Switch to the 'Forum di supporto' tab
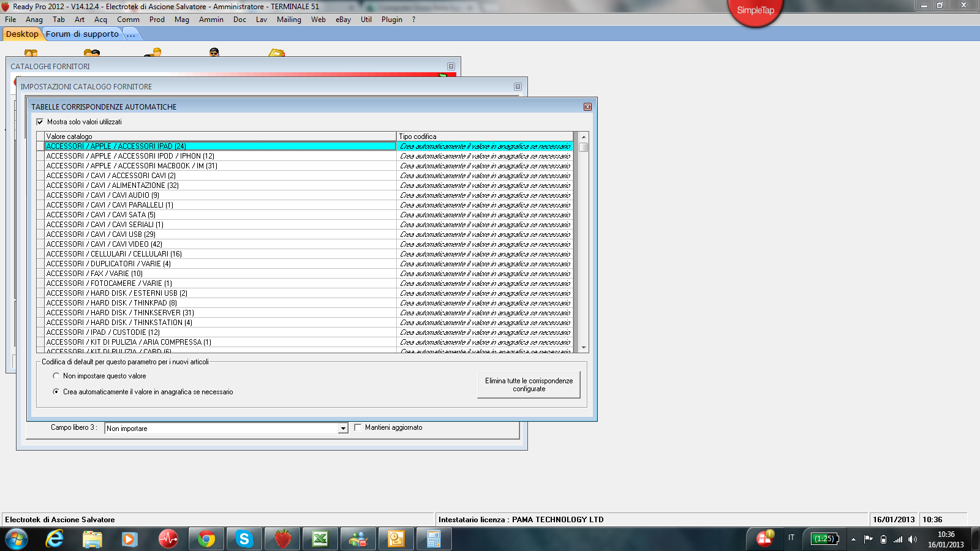The image size is (980, 551). pos(82,34)
